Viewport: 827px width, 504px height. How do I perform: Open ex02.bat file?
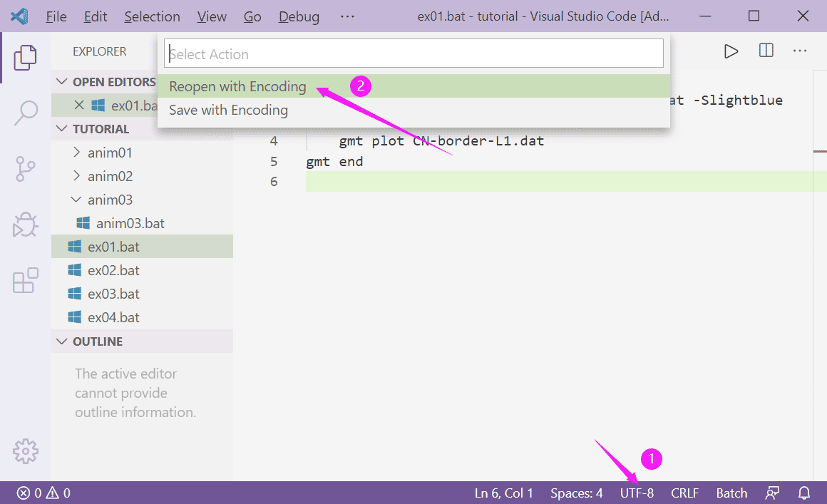point(142,270)
